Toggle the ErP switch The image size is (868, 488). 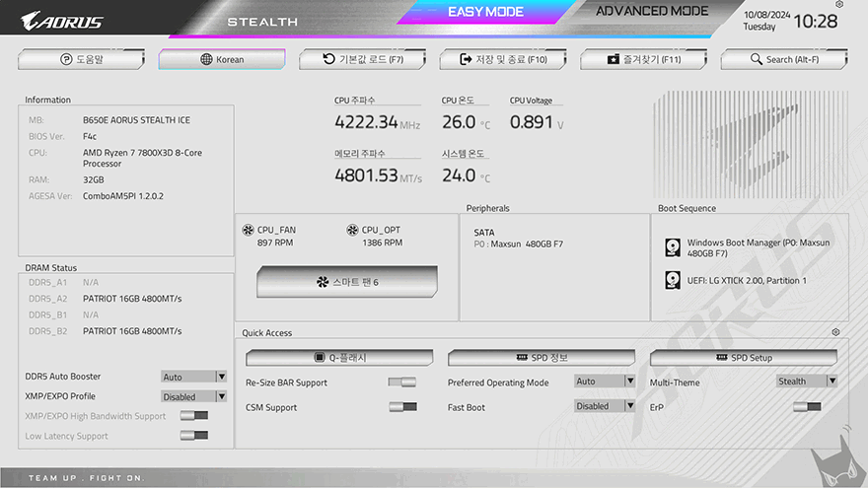coord(807,406)
